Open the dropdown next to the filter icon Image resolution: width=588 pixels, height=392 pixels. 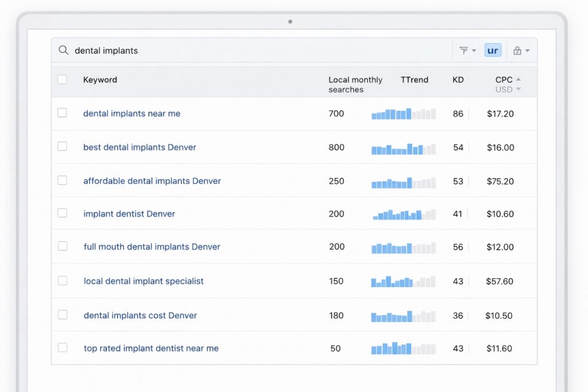pyautogui.click(x=473, y=50)
